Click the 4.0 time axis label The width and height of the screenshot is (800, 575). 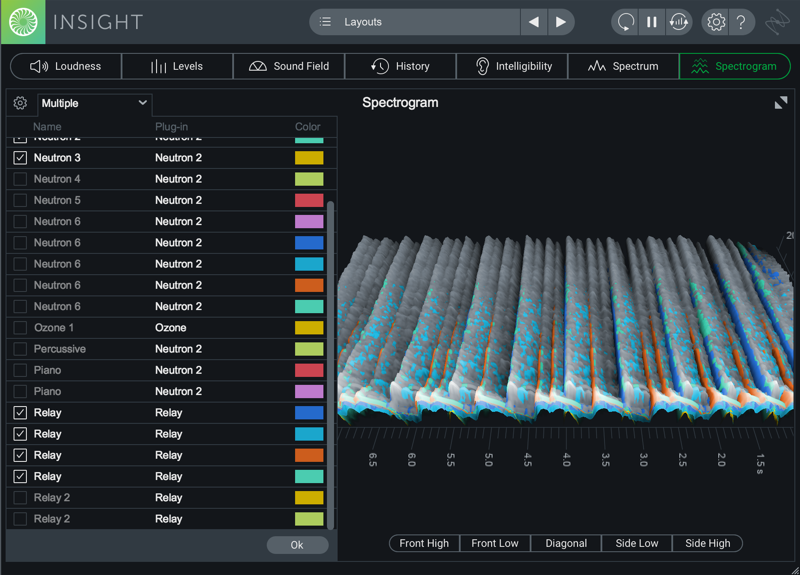coord(566,459)
